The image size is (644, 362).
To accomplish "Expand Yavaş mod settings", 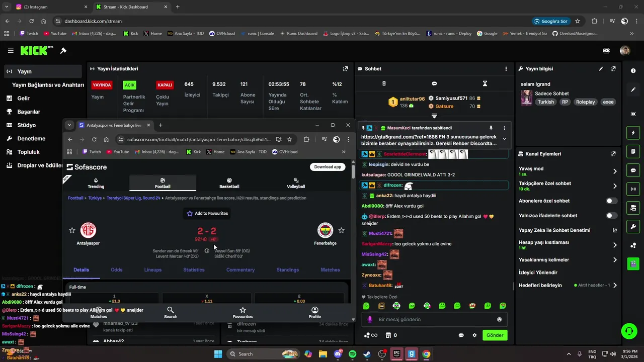I will pos(615,171).
